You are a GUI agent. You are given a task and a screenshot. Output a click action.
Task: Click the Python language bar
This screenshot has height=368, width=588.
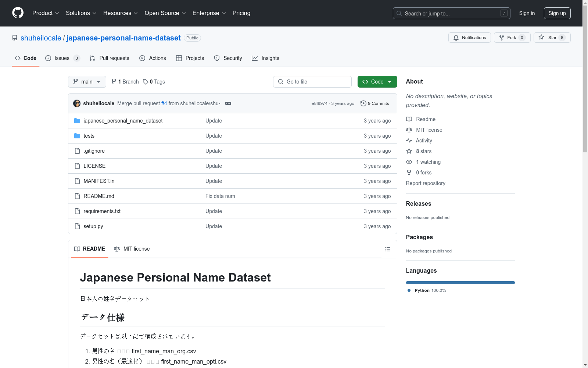pyautogui.click(x=460, y=283)
